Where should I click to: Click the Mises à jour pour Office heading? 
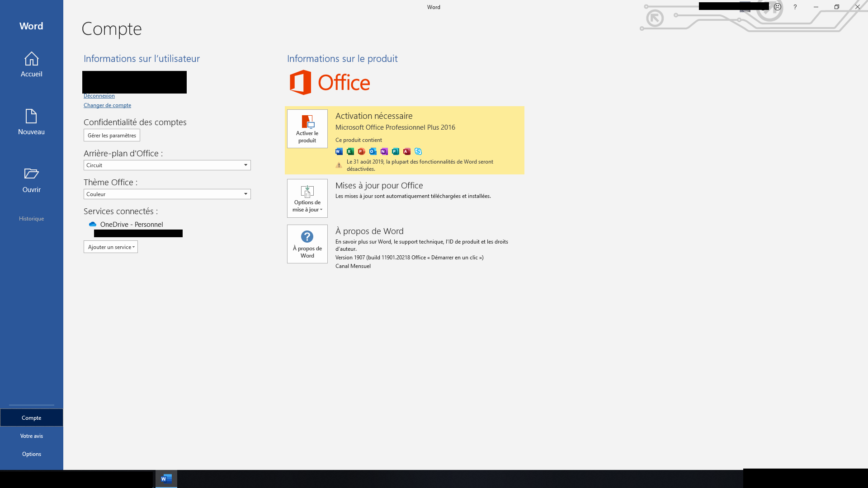point(379,185)
